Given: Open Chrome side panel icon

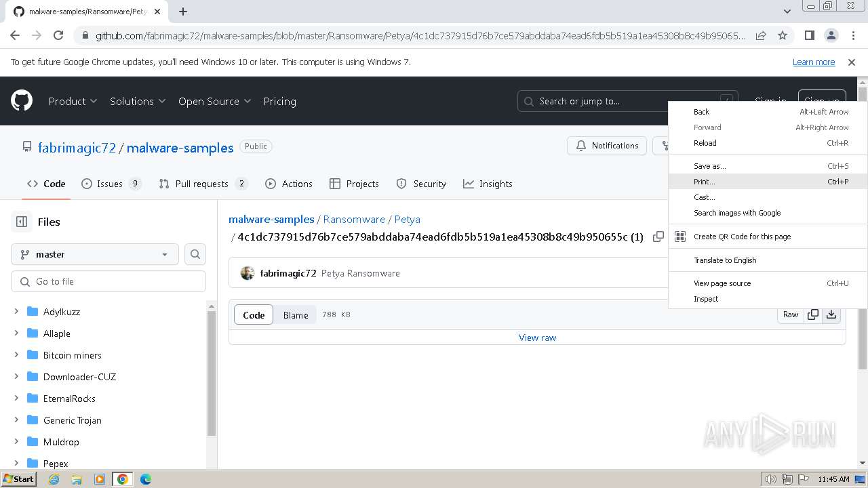Looking at the screenshot, I should coord(809,35).
